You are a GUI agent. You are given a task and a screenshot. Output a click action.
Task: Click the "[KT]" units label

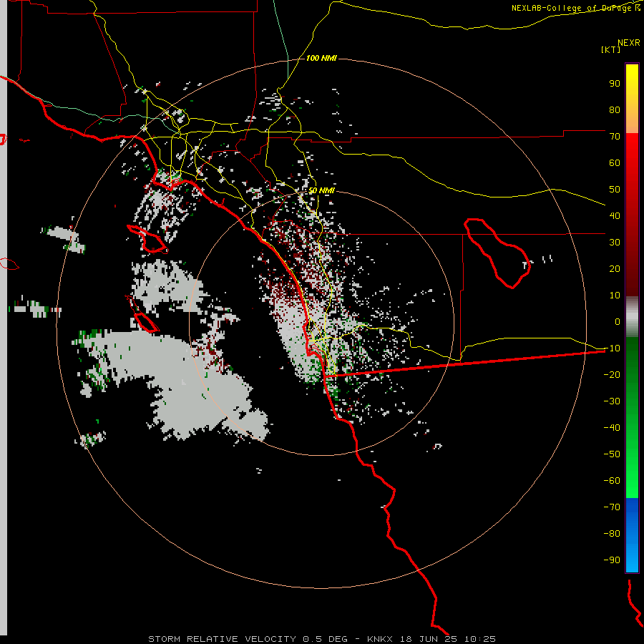[610, 49]
